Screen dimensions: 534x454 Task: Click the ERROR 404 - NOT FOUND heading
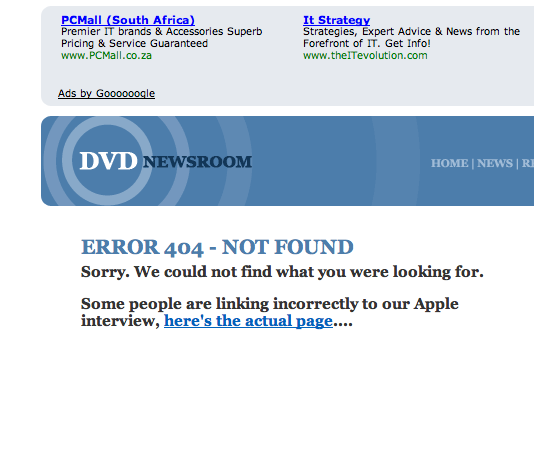coord(217,247)
